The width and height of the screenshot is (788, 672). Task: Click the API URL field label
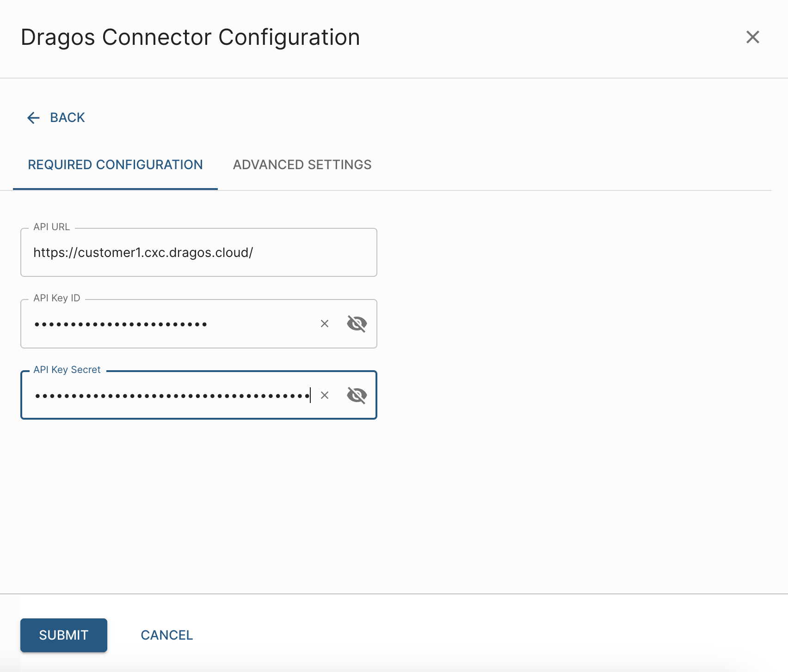pyautogui.click(x=51, y=227)
